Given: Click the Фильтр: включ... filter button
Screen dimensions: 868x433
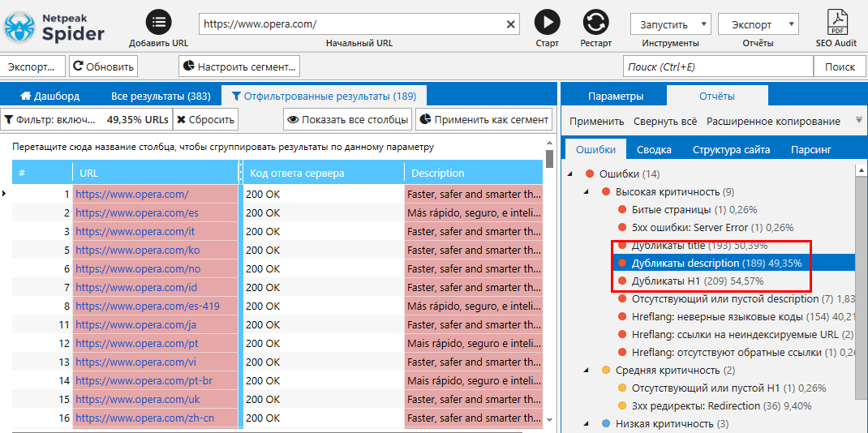Looking at the screenshot, I should coord(86,119).
